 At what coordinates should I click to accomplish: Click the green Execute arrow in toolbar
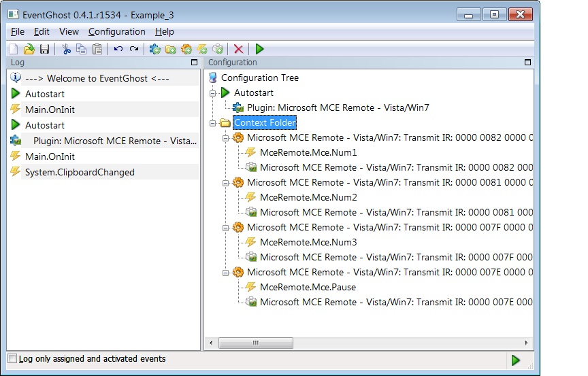(259, 49)
